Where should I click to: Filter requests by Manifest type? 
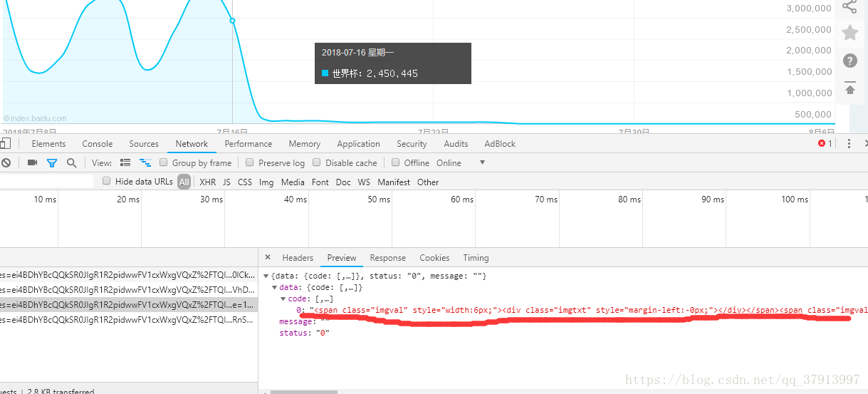(x=394, y=182)
